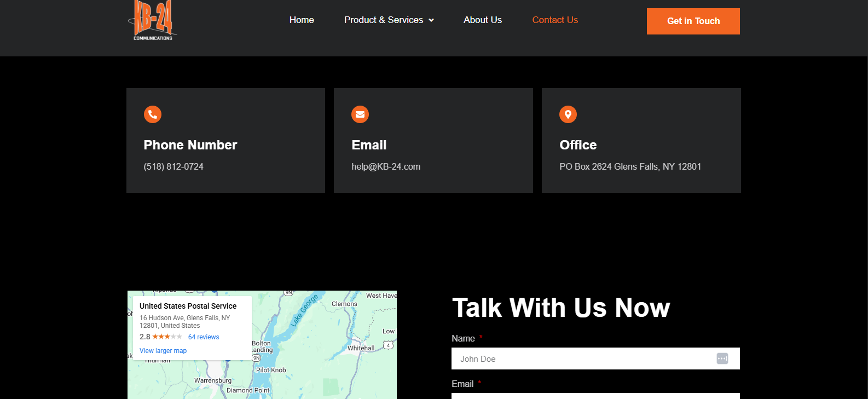The width and height of the screenshot is (868, 399).
Task: Click the orange phone icon
Action: (153, 114)
